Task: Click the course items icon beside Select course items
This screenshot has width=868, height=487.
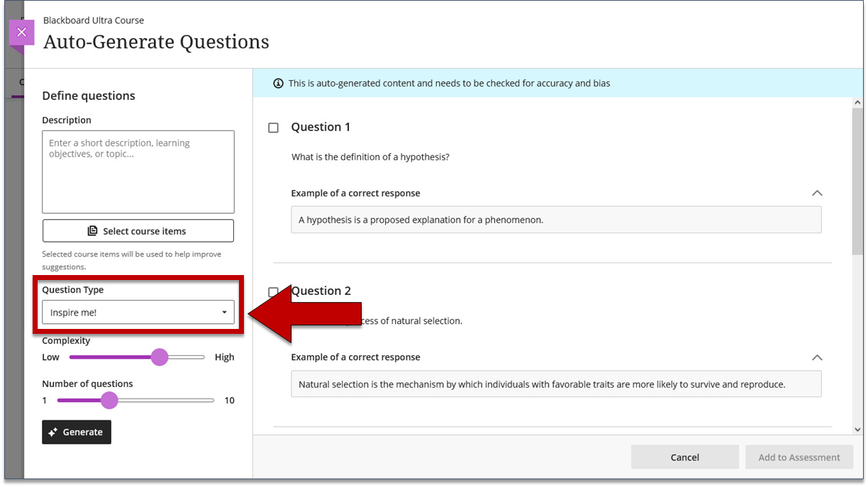Action: [x=93, y=231]
